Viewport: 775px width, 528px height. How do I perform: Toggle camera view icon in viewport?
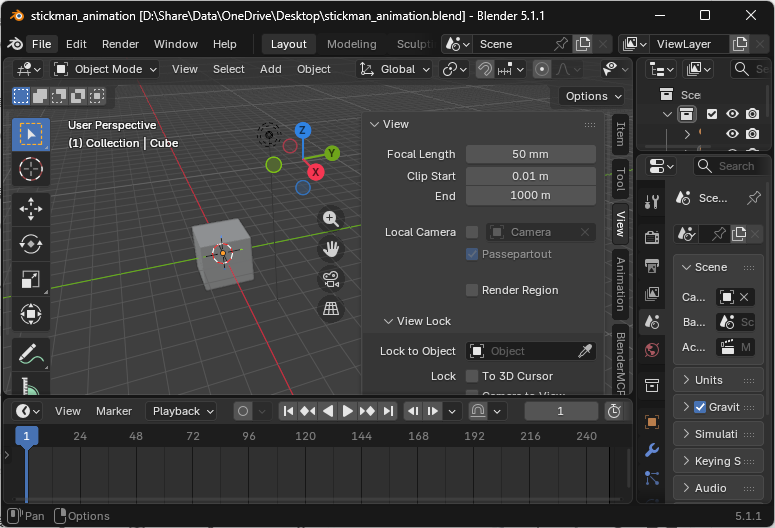coord(331,279)
